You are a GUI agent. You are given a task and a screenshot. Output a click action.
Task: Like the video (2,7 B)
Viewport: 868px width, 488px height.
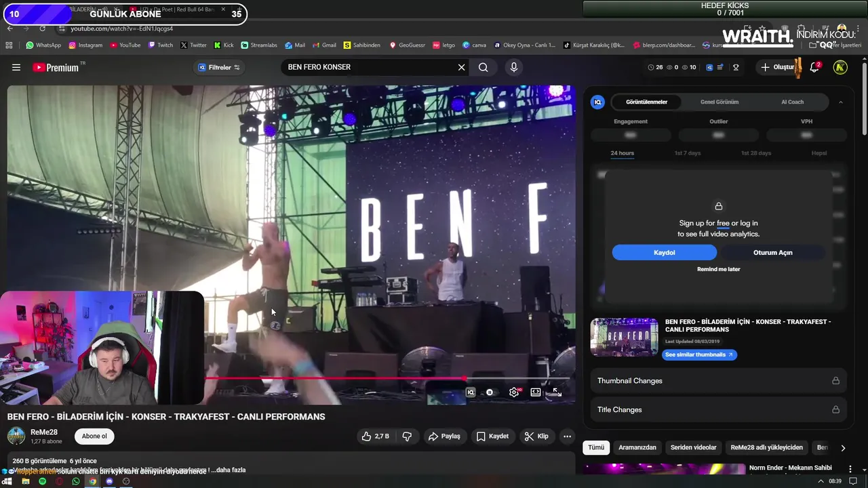coord(376,436)
